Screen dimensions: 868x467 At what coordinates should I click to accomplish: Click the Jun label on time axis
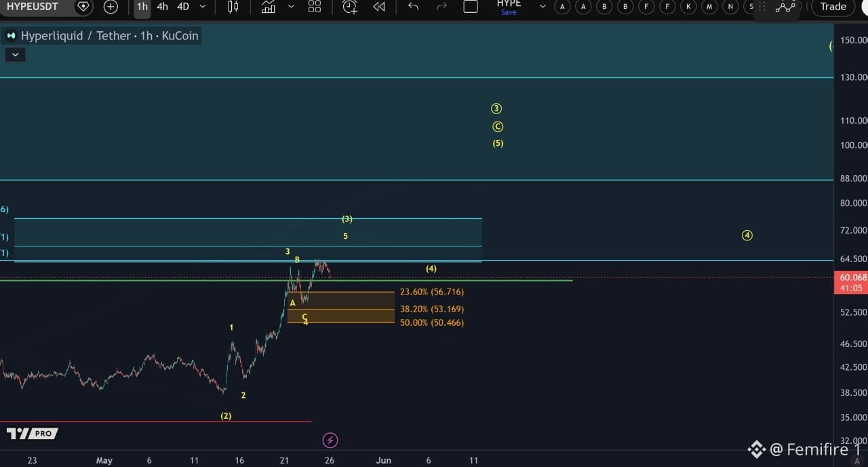384,460
